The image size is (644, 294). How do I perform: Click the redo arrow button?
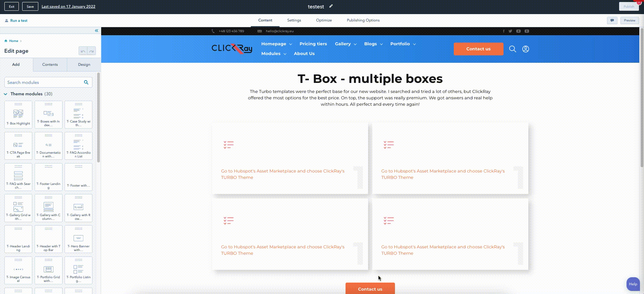91,51
